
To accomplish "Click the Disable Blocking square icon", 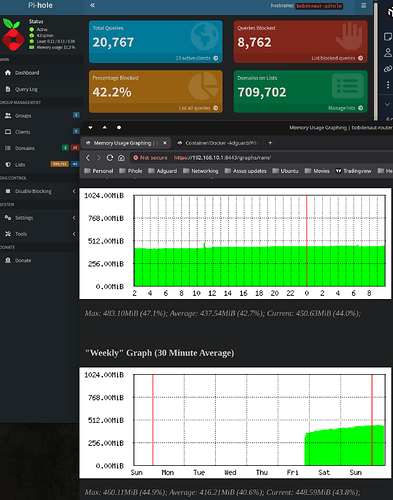I will click(x=8, y=191).
